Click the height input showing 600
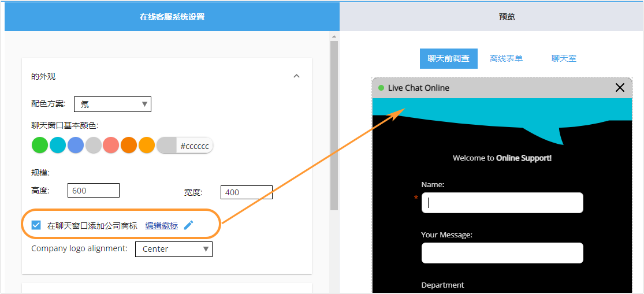The width and height of the screenshot is (644, 294). (x=93, y=191)
